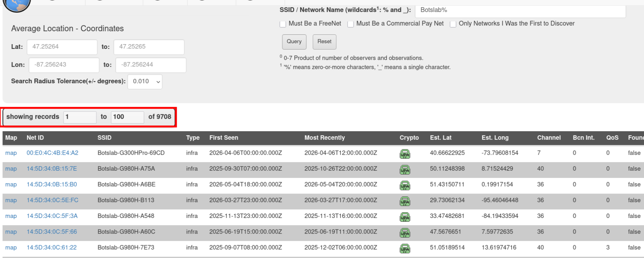Open Search Radius Tolerance dropdown
The height and width of the screenshot is (258, 644).
145,82
